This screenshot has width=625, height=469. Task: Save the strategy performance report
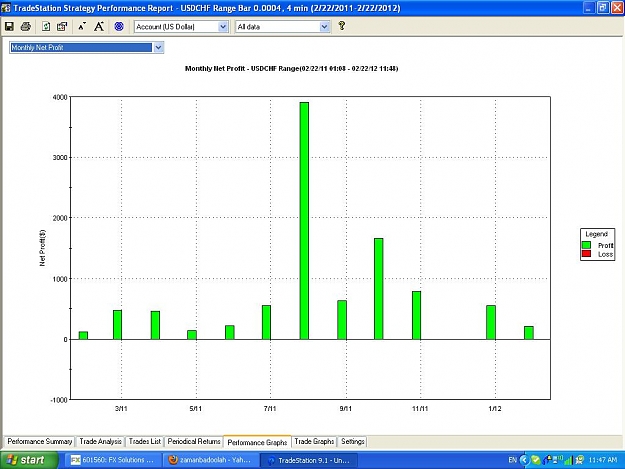click(9, 27)
